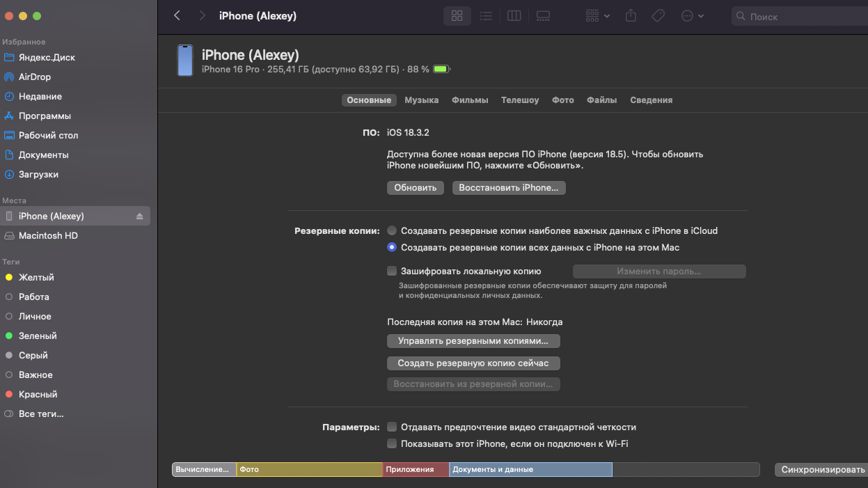Select backup on this Mac radio option
Viewport: 868px width, 488px height.
click(x=392, y=247)
